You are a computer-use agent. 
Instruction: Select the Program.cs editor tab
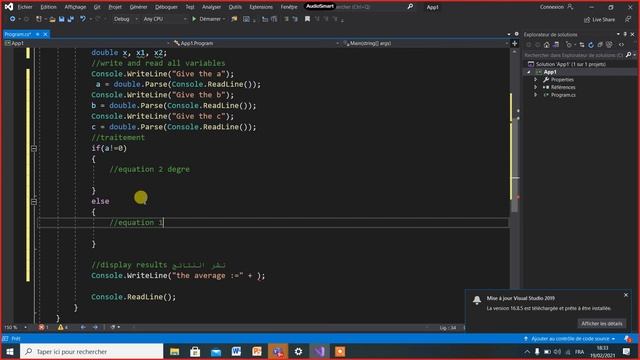(x=18, y=34)
